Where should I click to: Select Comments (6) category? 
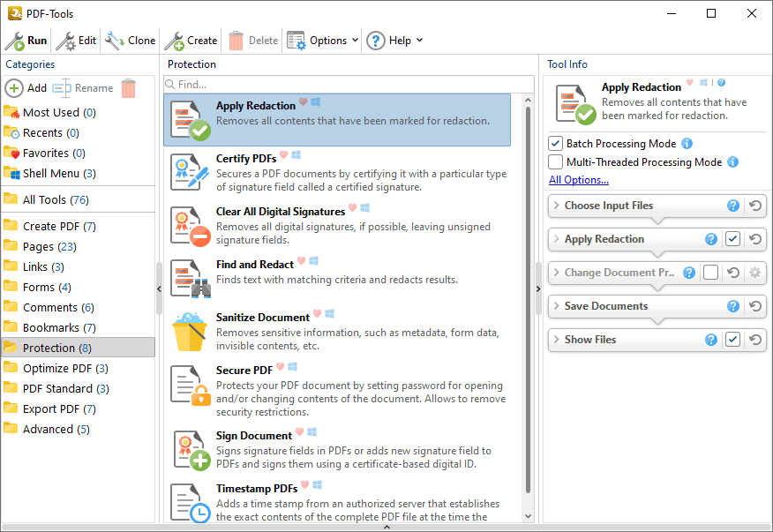49,307
